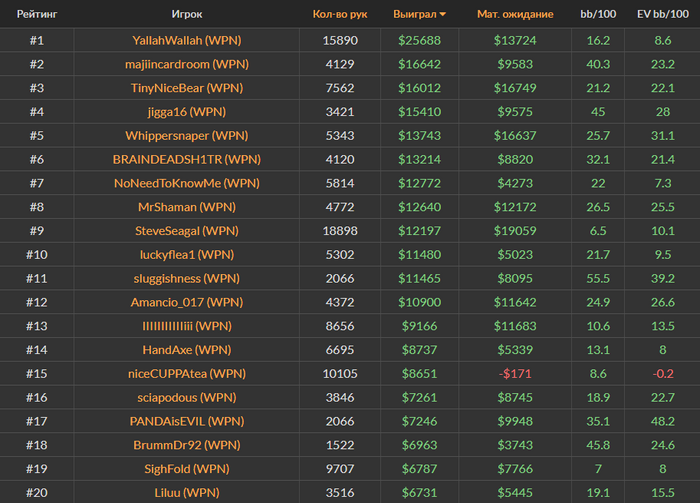Screen dimensions: 700x503
Task: Open YallahWallah (WPN) player profile
Action: [187, 40]
